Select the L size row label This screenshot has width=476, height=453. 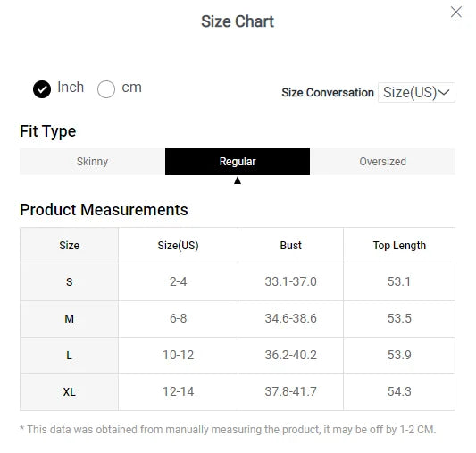point(70,356)
